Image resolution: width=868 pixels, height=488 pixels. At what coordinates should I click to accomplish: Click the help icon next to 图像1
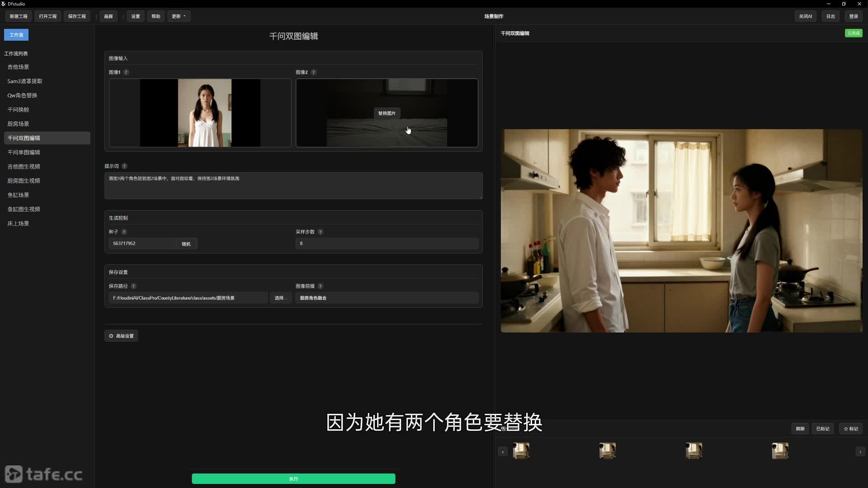pyautogui.click(x=126, y=72)
